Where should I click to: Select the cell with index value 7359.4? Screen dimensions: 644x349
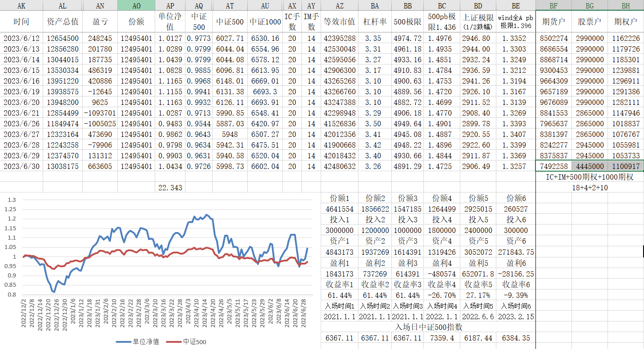click(442, 338)
